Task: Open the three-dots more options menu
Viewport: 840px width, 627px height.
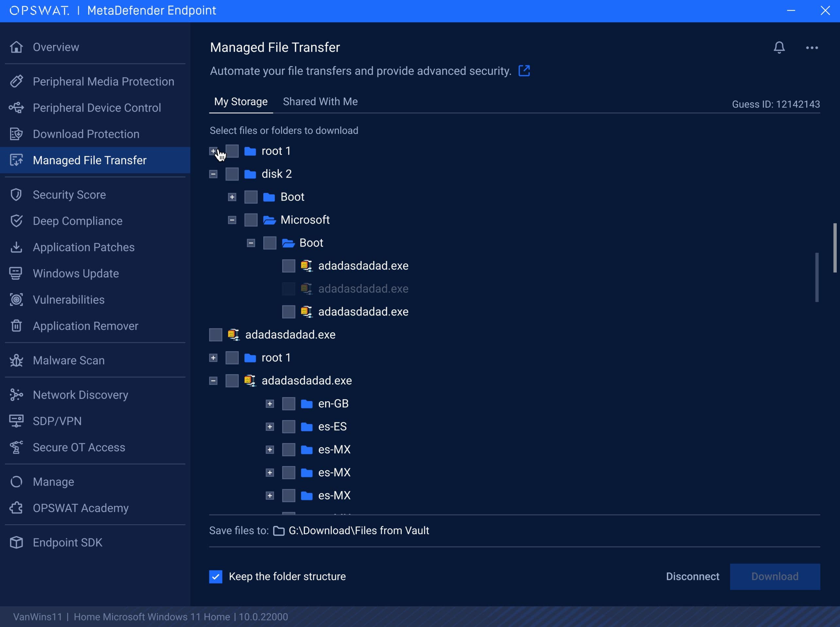Action: [x=812, y=48]
